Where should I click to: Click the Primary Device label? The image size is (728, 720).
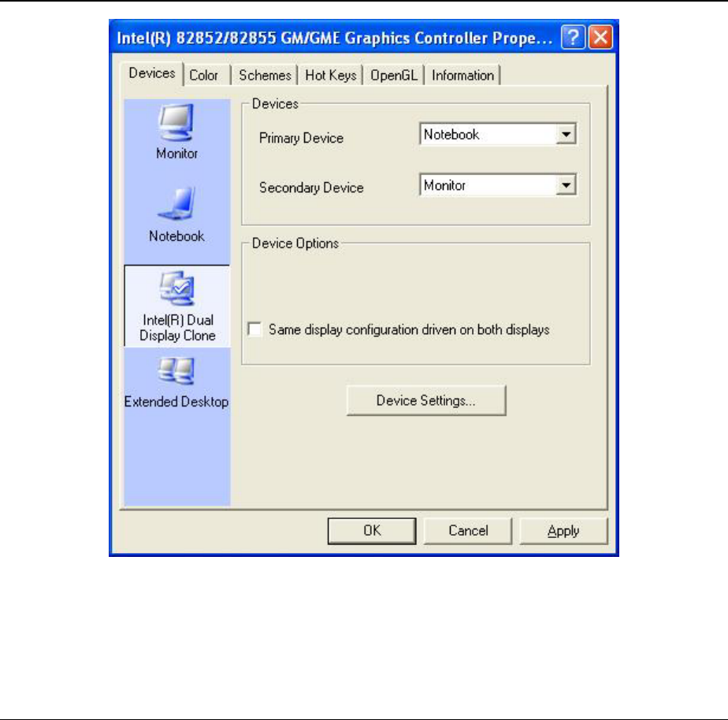tap(301, 138)
